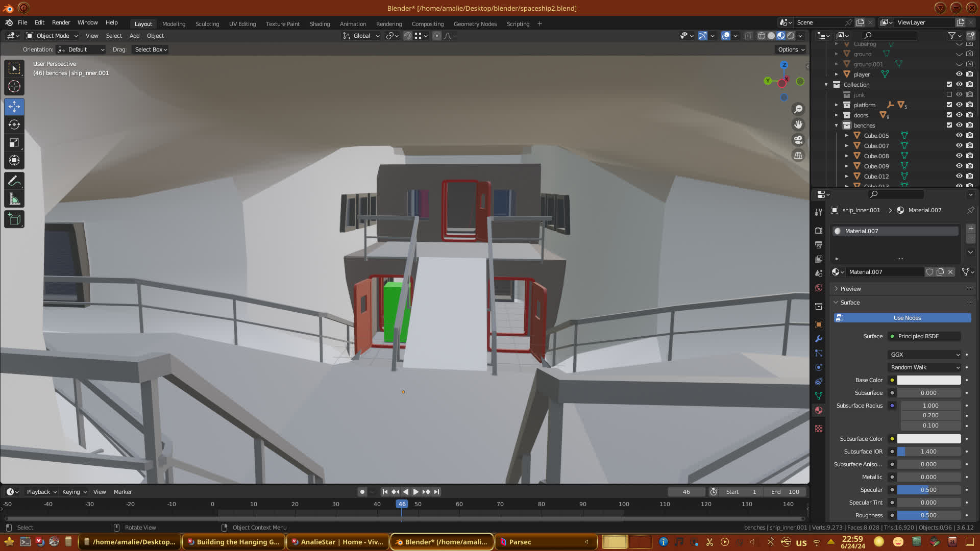This screenshot has width=980, height=551.
Task: Open the Render menu
Action: point(61,22)
